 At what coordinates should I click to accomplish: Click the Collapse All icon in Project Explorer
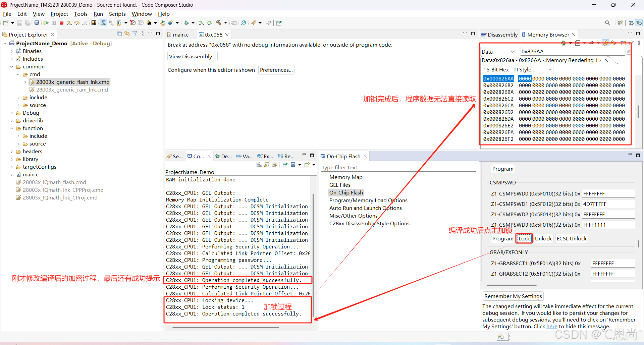pos(119,34)
